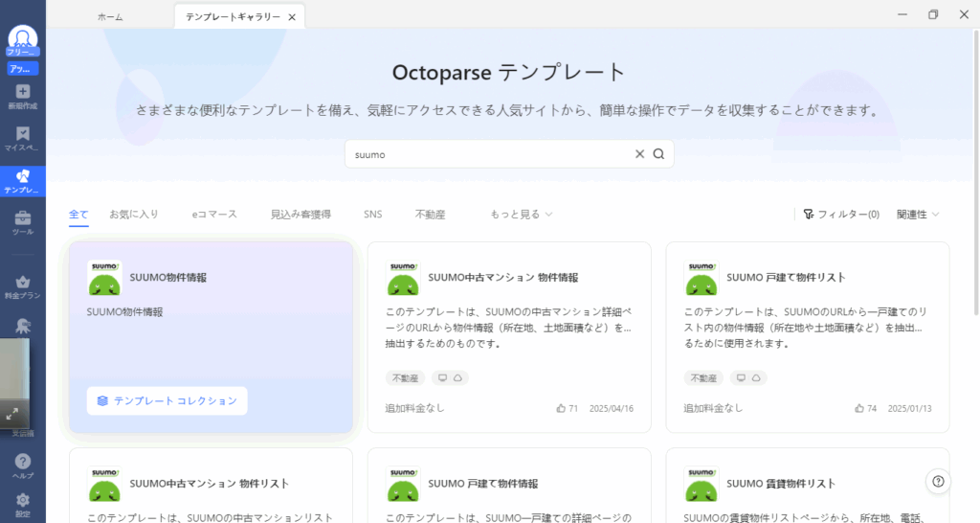Open SUUMO 戸建て物件リスト template title
The height and width of the screenshot is (523, 980).
[786, 278]
